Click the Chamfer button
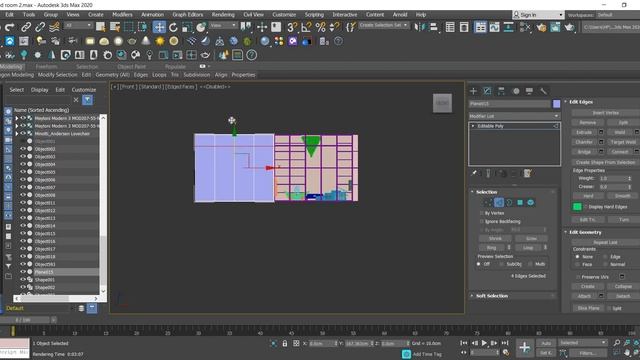This screenshot has height=360, width=640. pyautogui.click(x=584, y=142)
